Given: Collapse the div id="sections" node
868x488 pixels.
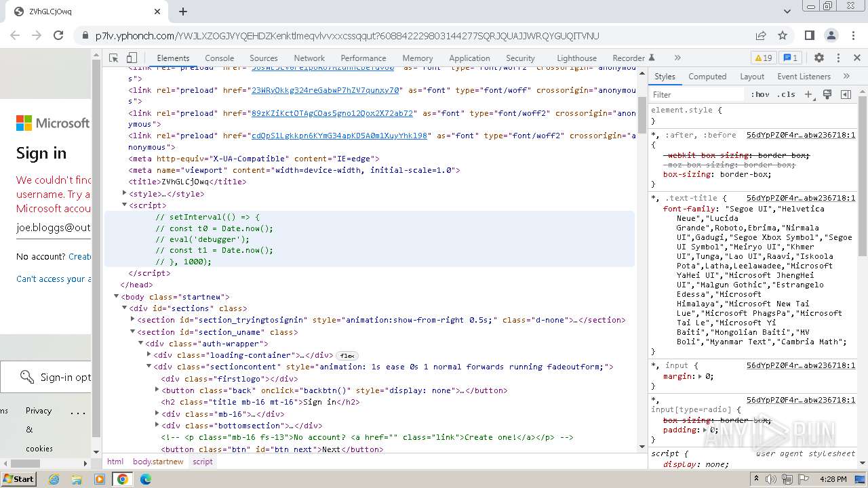Looking at the screenshot, I should click(125, 308).
